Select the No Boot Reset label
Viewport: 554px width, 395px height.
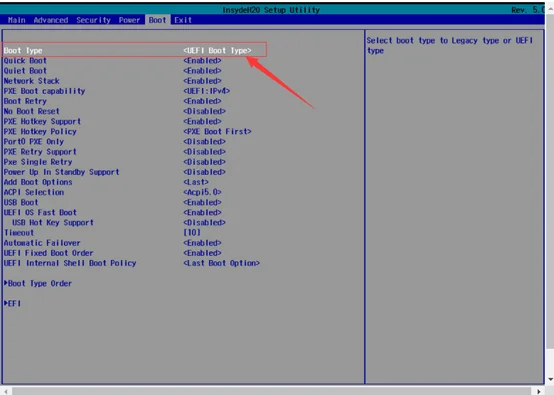click(31, 111)
